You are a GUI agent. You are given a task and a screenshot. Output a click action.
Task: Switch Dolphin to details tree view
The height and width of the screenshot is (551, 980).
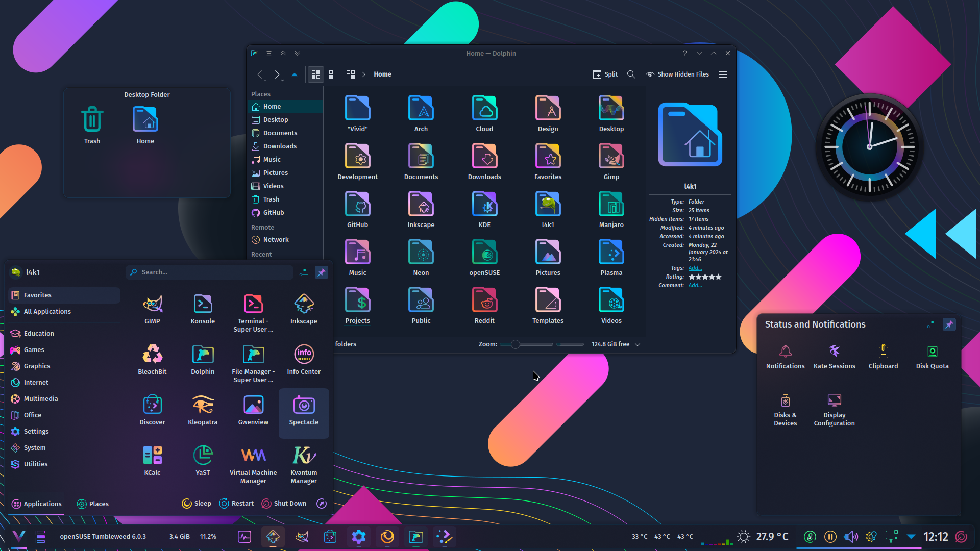click(351, 74)
